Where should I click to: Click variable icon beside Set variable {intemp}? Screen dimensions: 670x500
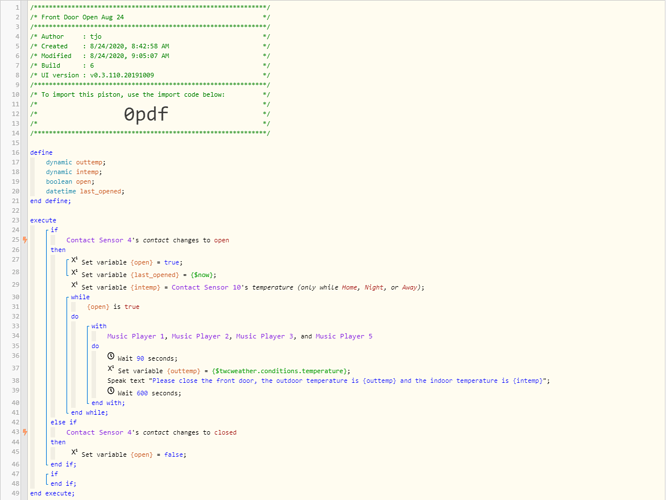(74, 285)
